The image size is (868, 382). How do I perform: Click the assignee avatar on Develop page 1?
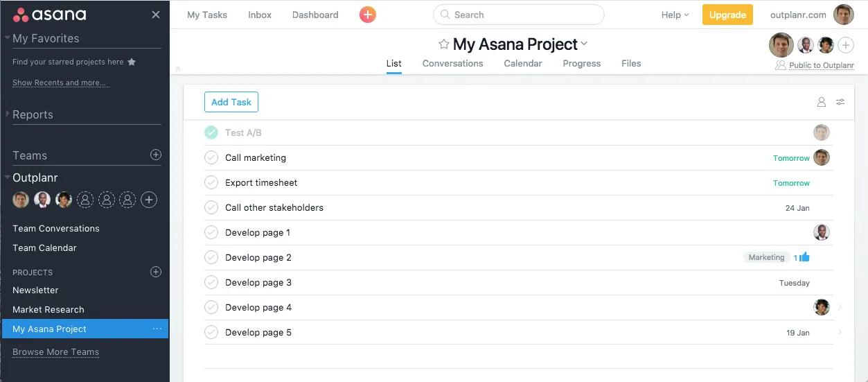[x=822, y=232]
